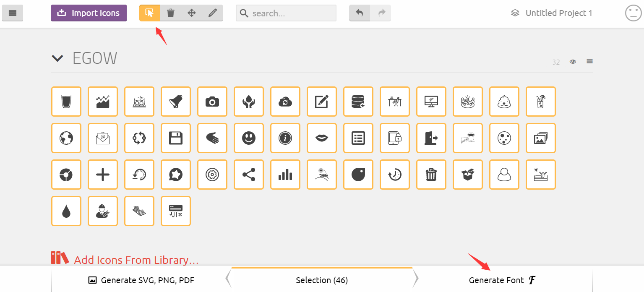Collapse the EGOW icon set
The image size is (644, 292).
pyautogui.click(x=57, y=58)
